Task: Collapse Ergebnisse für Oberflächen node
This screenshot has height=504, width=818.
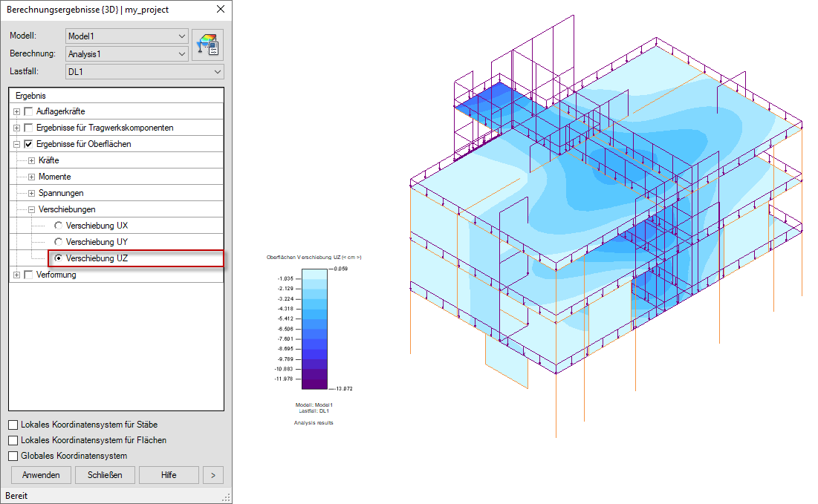Action: 16,144
